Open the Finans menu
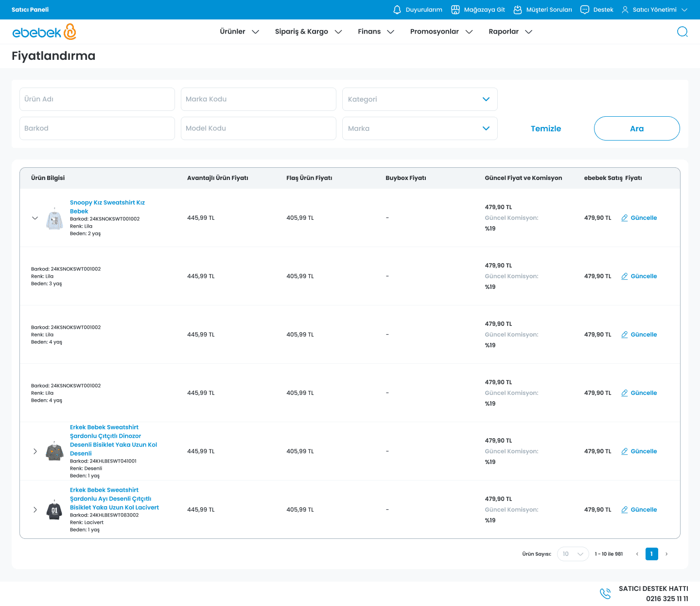The width and height of the screenshot is (700, 606). pos(376,32)
